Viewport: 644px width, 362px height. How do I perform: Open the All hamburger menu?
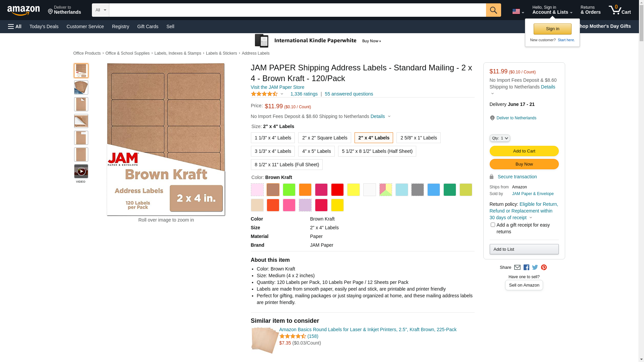15,26
